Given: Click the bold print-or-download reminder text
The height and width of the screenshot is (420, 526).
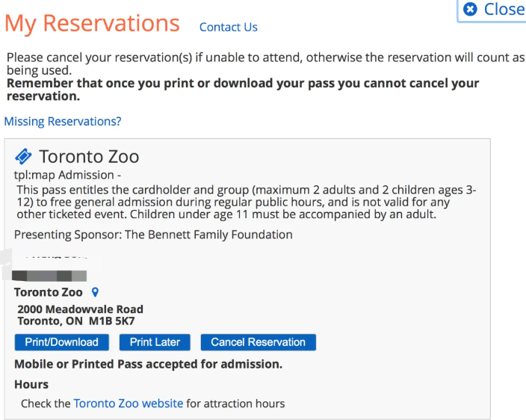Looking at the screenshot, I should click(x=243, y=90).
